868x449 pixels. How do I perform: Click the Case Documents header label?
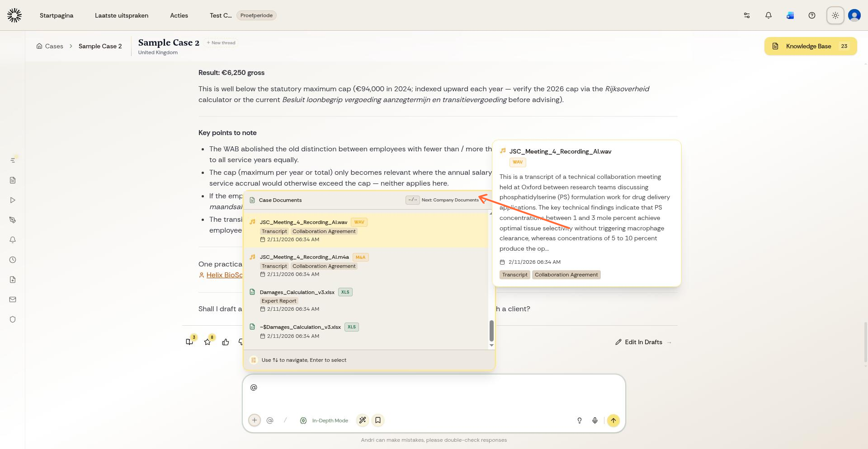click(x=280, y=200)
